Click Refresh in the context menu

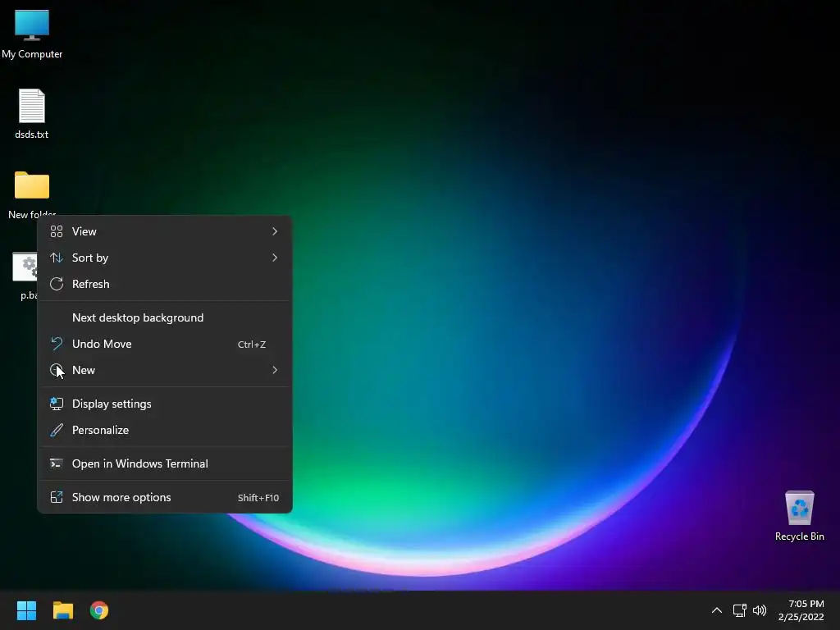164,284
